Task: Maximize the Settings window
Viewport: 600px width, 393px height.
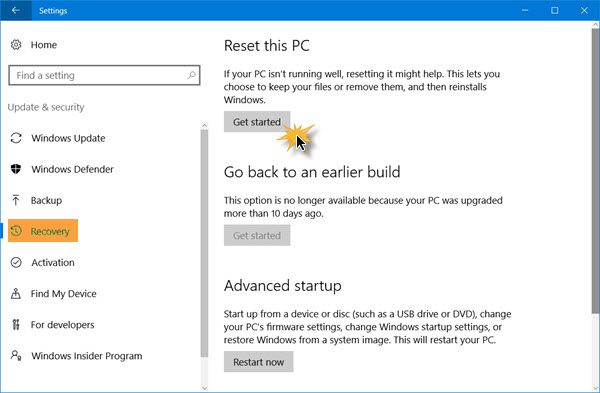Action: 554,10
